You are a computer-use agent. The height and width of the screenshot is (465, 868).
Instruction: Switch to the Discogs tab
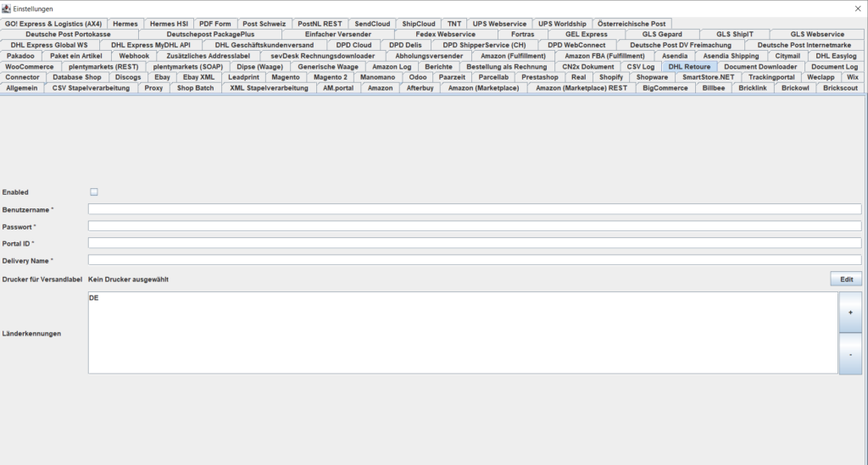(128, 77)
